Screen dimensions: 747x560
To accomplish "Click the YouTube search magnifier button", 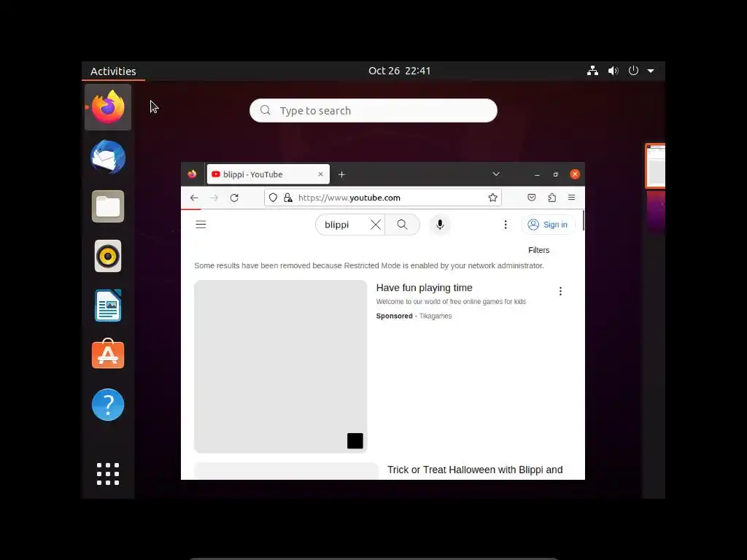I will pyautogui.click(x=402, y=225).
